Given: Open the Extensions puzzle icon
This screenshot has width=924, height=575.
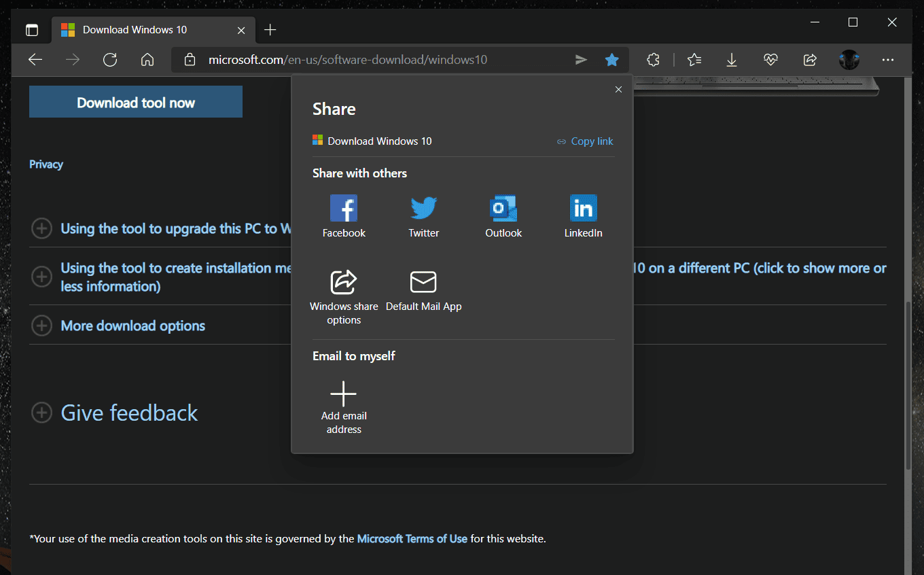Looking at the screenshot, I should [653, 60].
